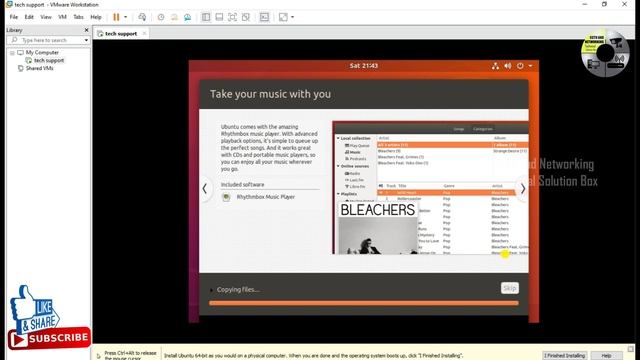Select tech support VM in library
This screenshot has width=640, height=360.
(49, 60)
